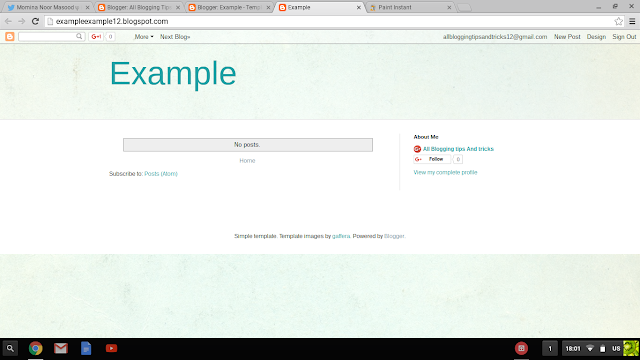
Task: Click the user avatar in system tray
Action: point(631,349)
